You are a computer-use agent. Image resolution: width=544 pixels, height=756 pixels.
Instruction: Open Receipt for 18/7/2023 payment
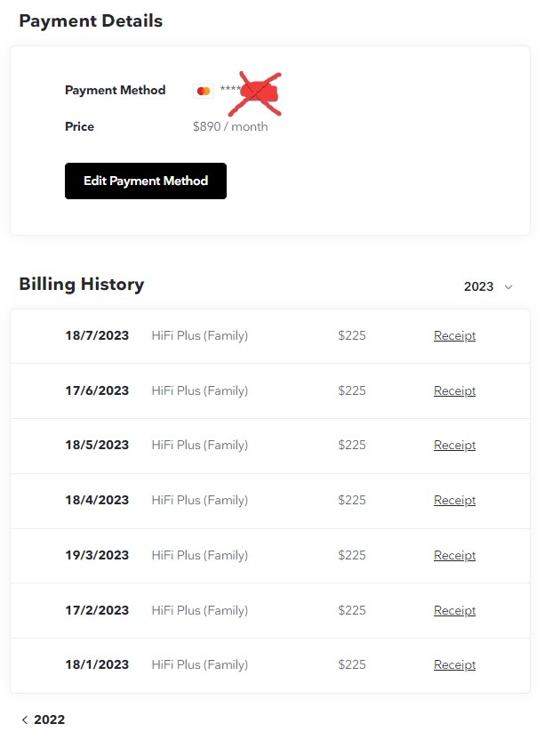[x=454, y=335]
